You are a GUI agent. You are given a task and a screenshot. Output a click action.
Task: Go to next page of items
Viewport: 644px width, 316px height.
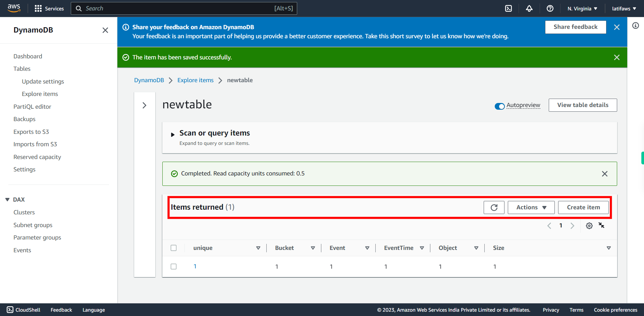click(x=572, y=226)
